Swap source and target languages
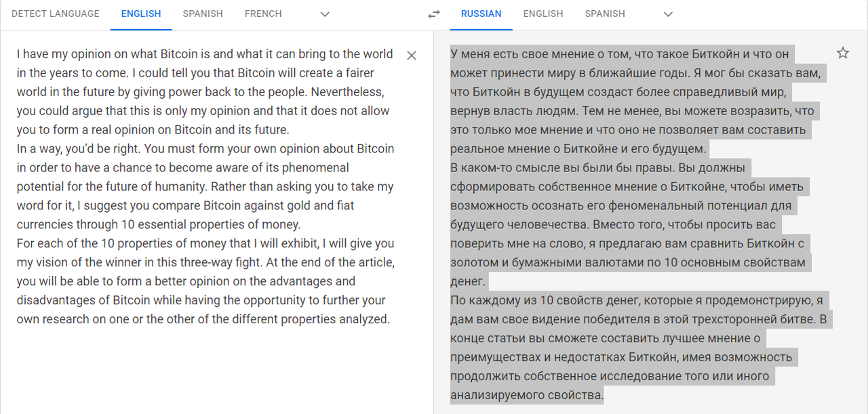Image resolution: width=868 pixels, height=414 pixels. 434,14
